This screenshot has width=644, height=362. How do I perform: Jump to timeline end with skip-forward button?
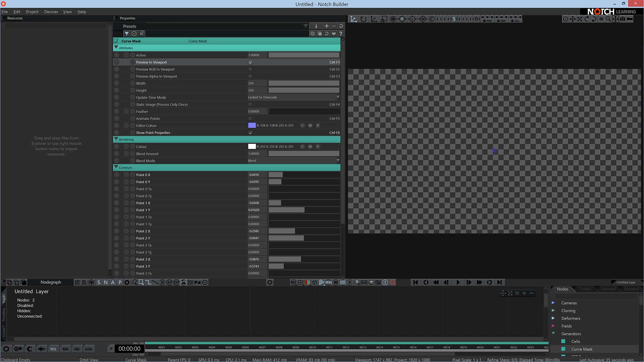(500, 283)
